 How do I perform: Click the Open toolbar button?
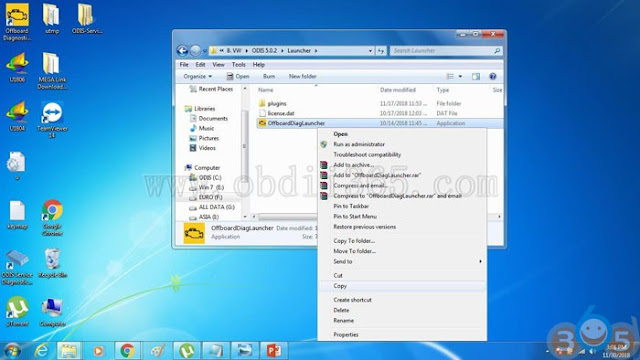(x=238, y=76)
